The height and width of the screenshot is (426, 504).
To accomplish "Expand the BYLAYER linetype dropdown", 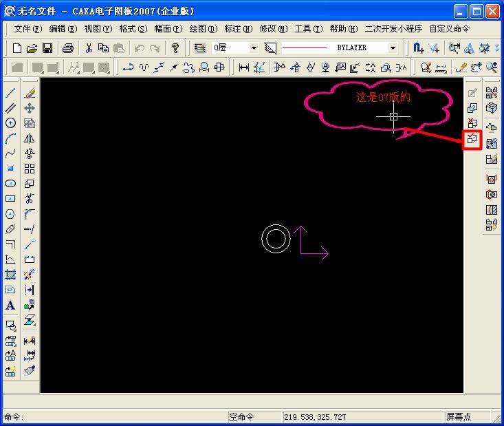I will pyautogui.click(x=393, y=48).
